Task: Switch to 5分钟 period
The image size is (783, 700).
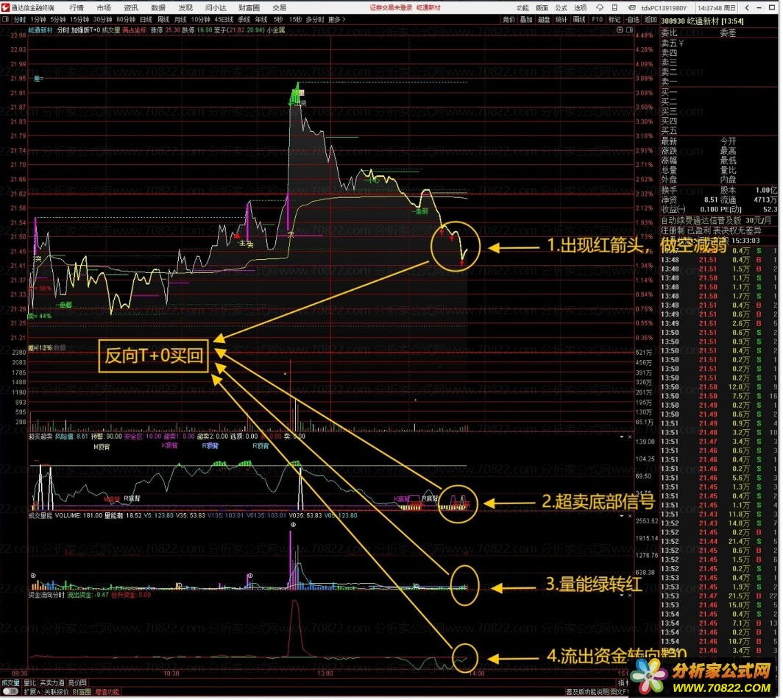Action: [x=58, y=19]
